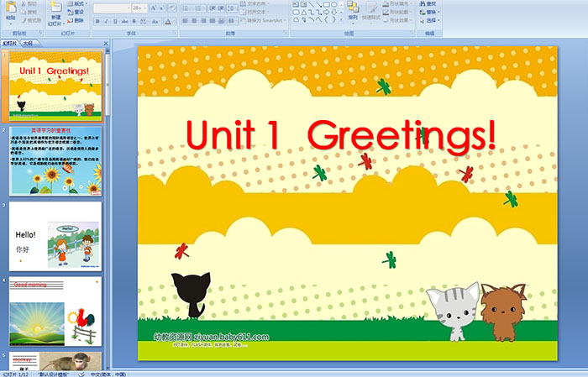The height and width of the screenshot is (377, 588).
Task: Choose the Down Arrow block shape
Action: pyautogui.click(x=333, y=13)
